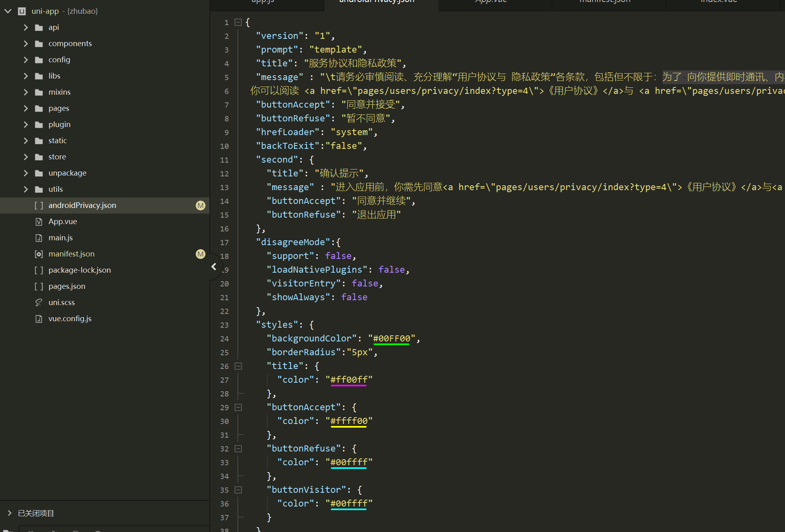
Task: Click the store folder icon
Action: 39,157
